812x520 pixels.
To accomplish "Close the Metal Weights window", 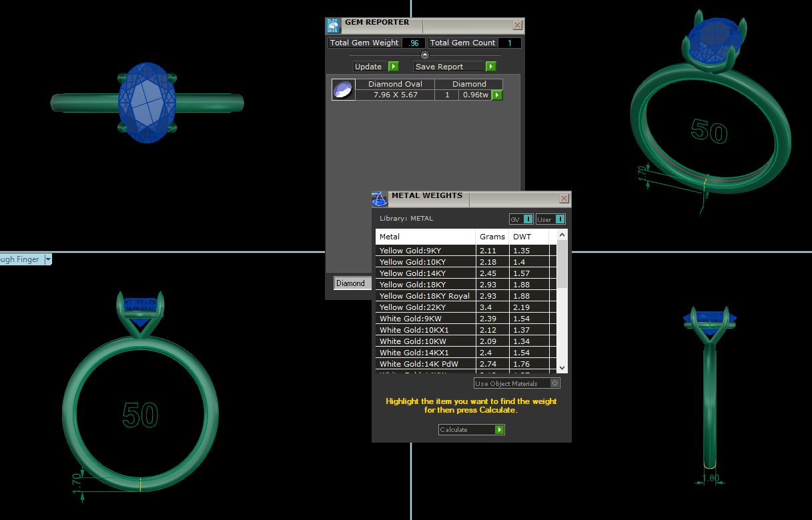I will coord(564,199).
